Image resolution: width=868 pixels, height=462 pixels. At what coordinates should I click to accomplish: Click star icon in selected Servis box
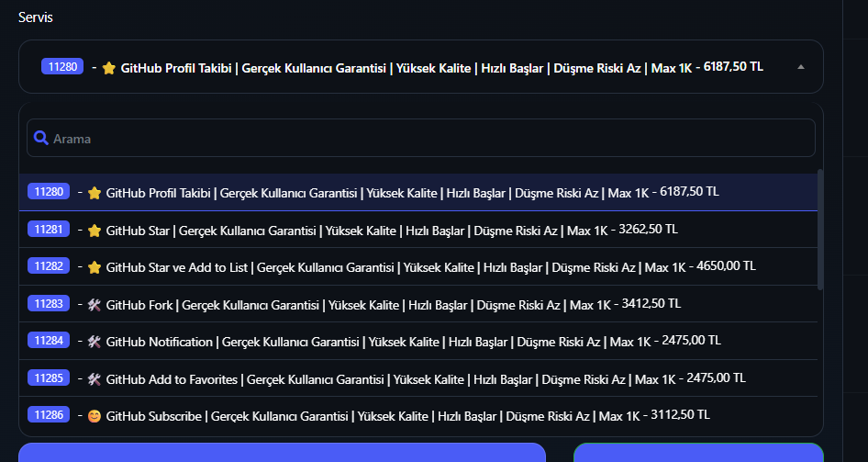[108, 68]
